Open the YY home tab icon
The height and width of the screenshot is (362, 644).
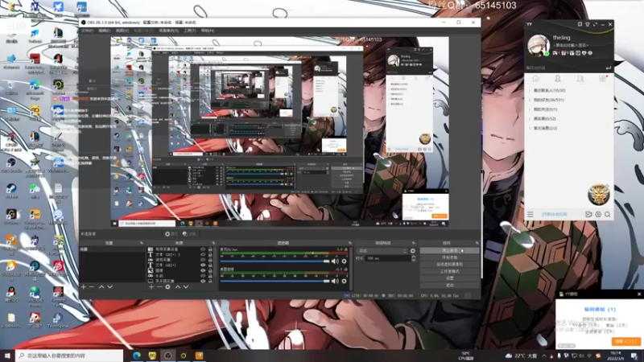(535, 78)
